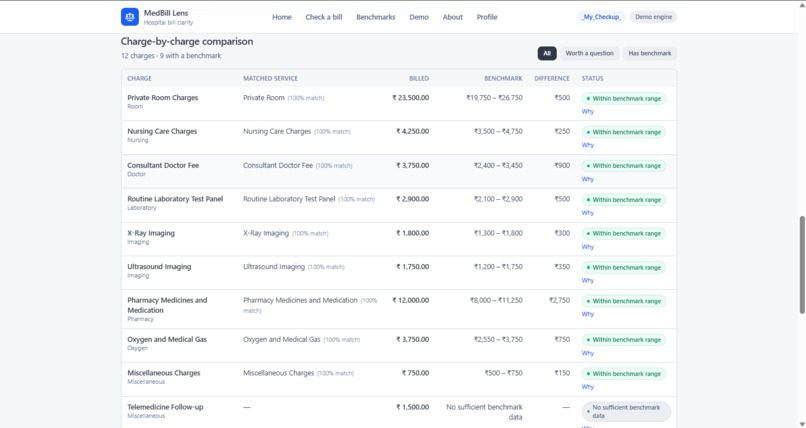Click difference value ₹900

tap(562, 165)
